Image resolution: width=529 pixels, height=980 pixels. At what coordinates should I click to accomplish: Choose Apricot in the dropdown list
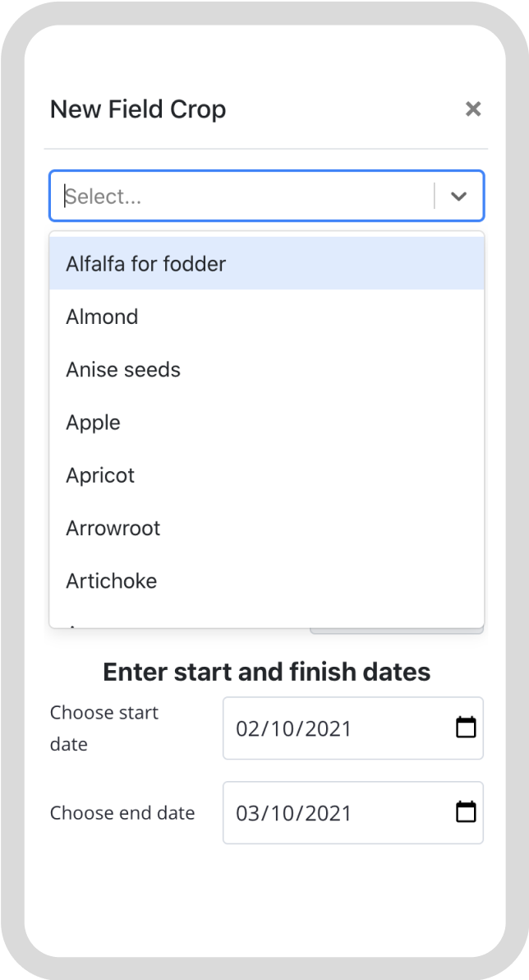267,475
